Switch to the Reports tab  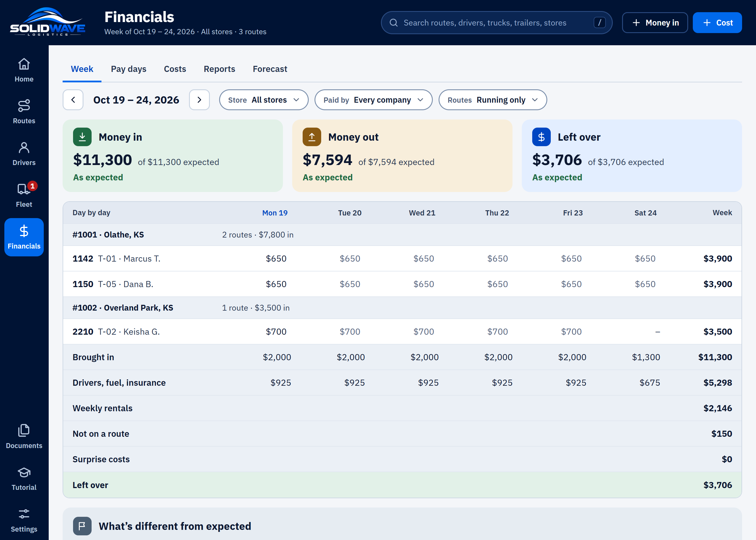(219, 69)
